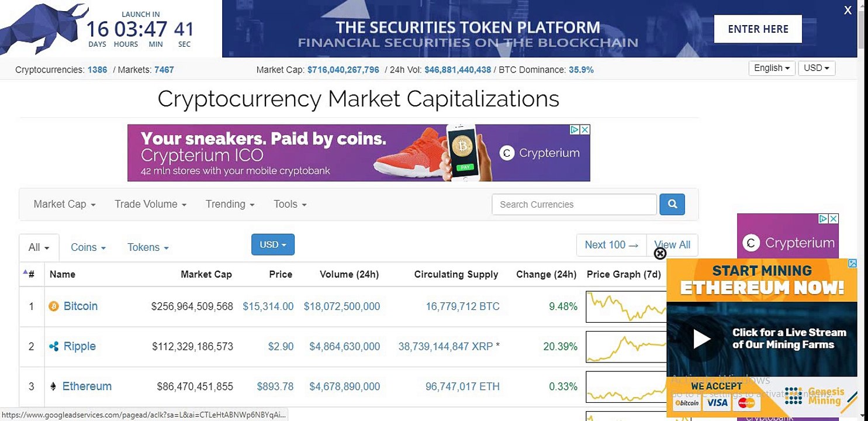Open the English language dropdown

tap(772, 68)
